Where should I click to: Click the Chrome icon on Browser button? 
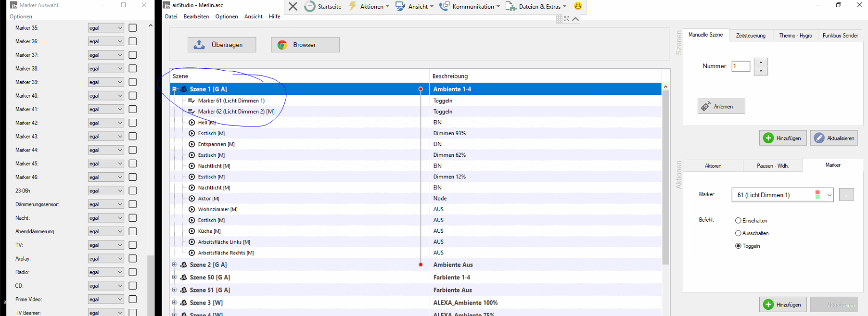(x=282, y=45)
